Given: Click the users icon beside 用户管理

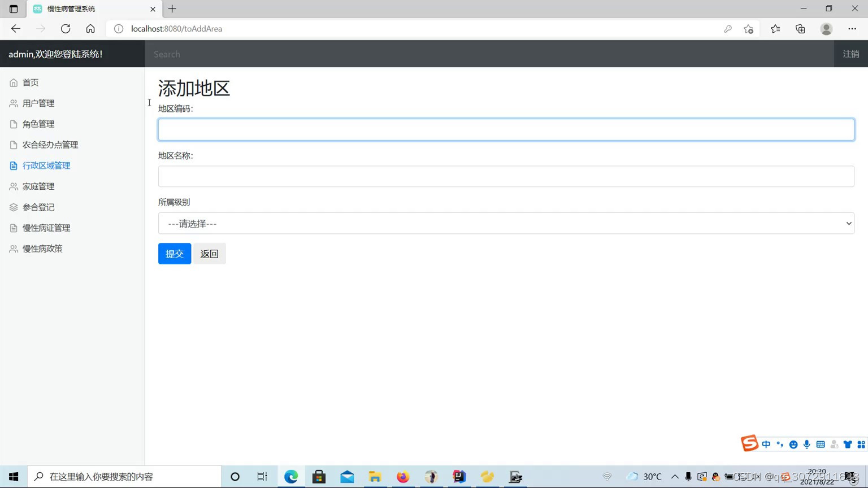Looking at the screenshot, I should click(14, 103).
